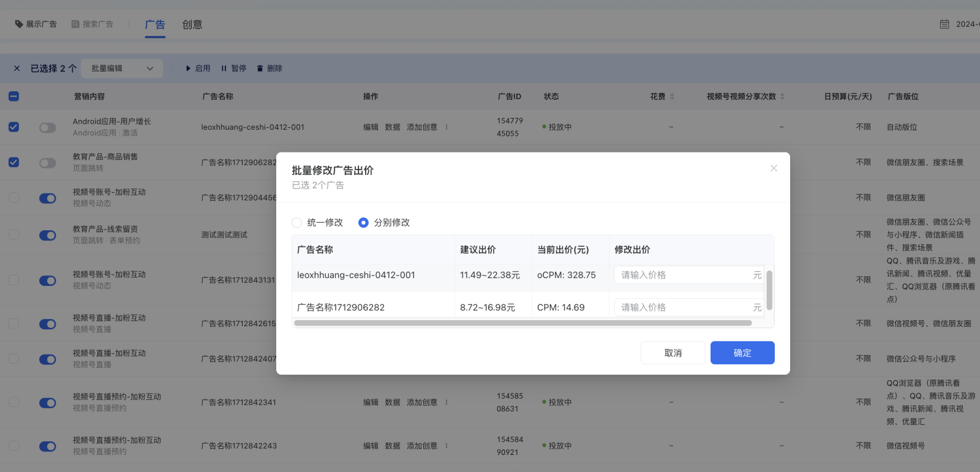980x472 pixels.
Task: Open more options for 广告名称1712842243 row
Action: (x=447, y=446)
